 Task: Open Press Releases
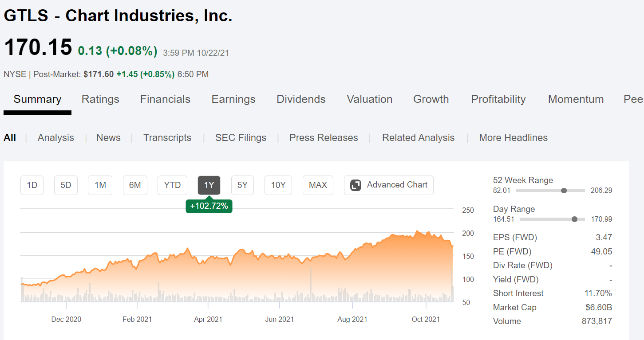coord(324,137)
